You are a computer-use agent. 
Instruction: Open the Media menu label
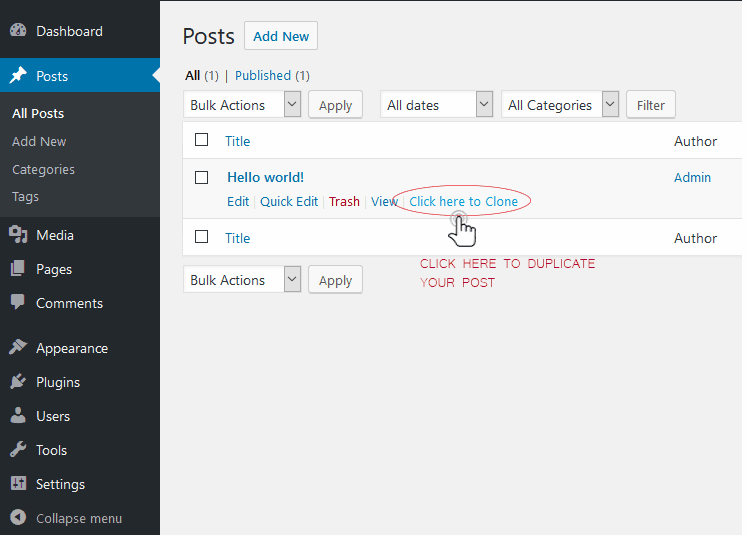pyautogui.click(x=55, y=235)
